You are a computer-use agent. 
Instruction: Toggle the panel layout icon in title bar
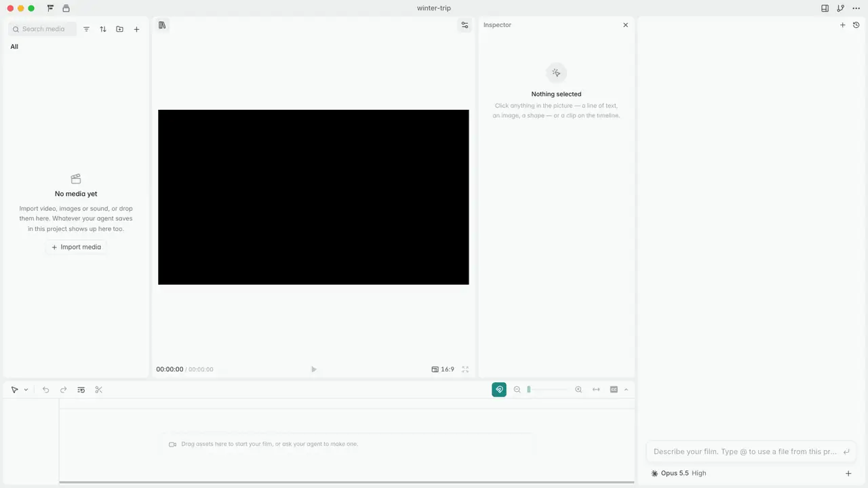825,8
